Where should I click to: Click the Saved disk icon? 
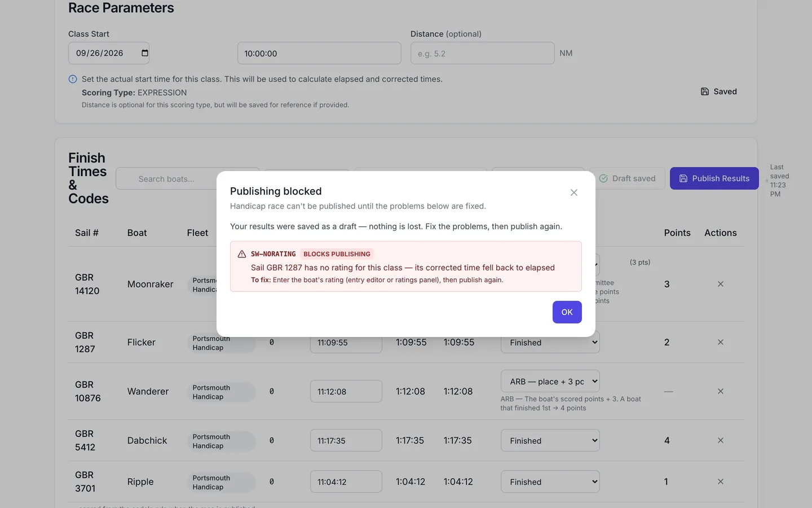click(x=705, y=91)
